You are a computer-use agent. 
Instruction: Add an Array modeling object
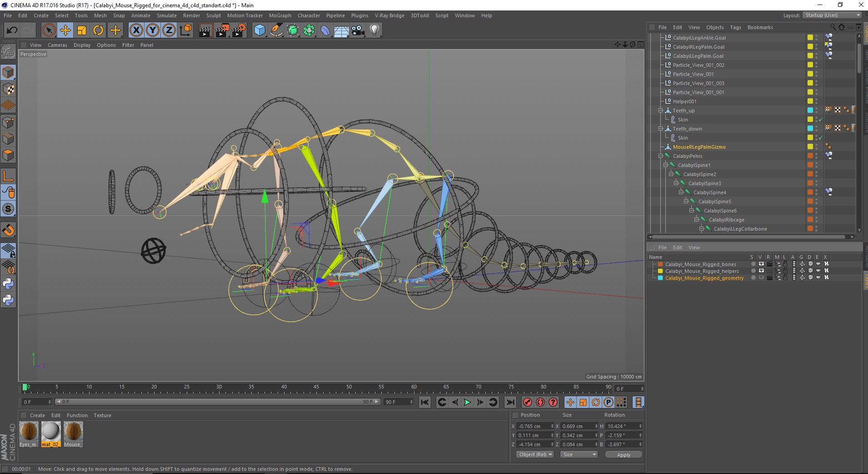pos(309,30)
